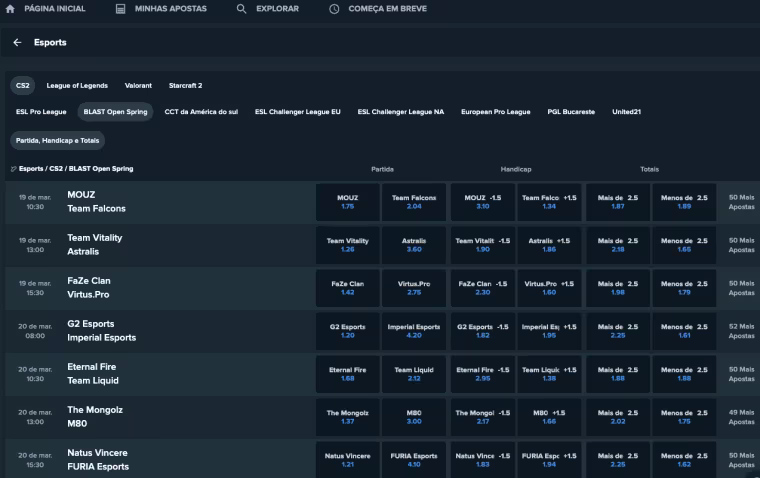
Task: Open Natus Vincere vs FURIA Esports match
Action: pos(98,460)
